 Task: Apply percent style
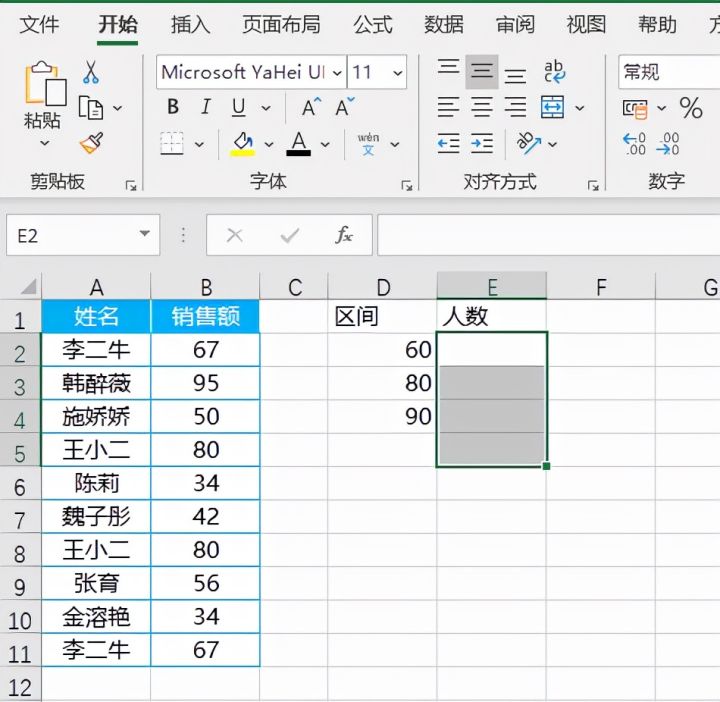(x=691, y=108)
